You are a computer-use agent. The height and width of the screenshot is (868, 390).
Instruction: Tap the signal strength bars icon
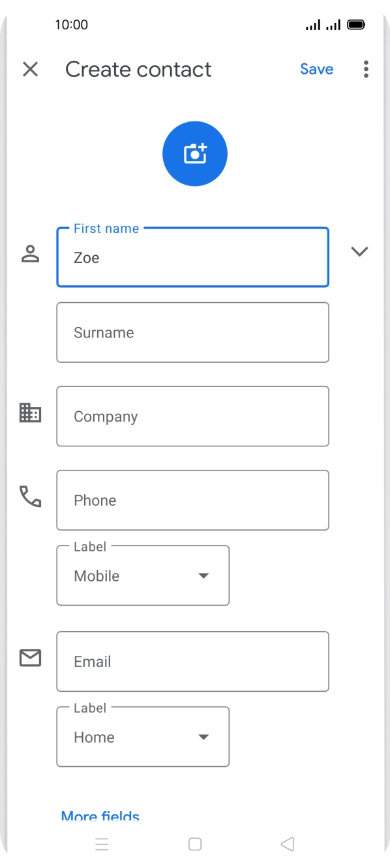314,24
